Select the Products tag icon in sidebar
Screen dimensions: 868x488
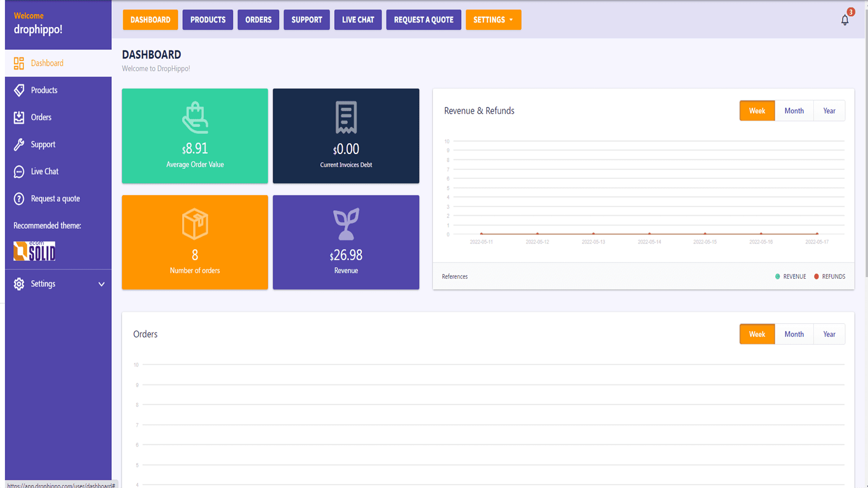(19, 90)
